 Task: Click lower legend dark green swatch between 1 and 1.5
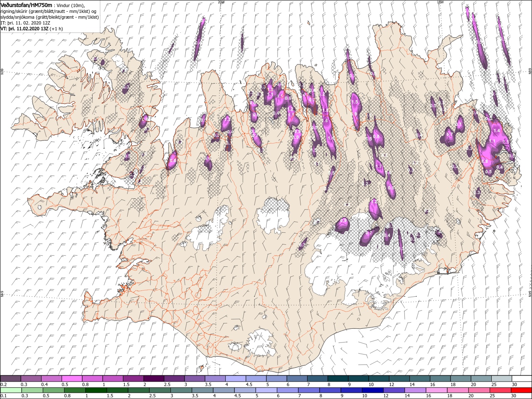tap(96, 390)
